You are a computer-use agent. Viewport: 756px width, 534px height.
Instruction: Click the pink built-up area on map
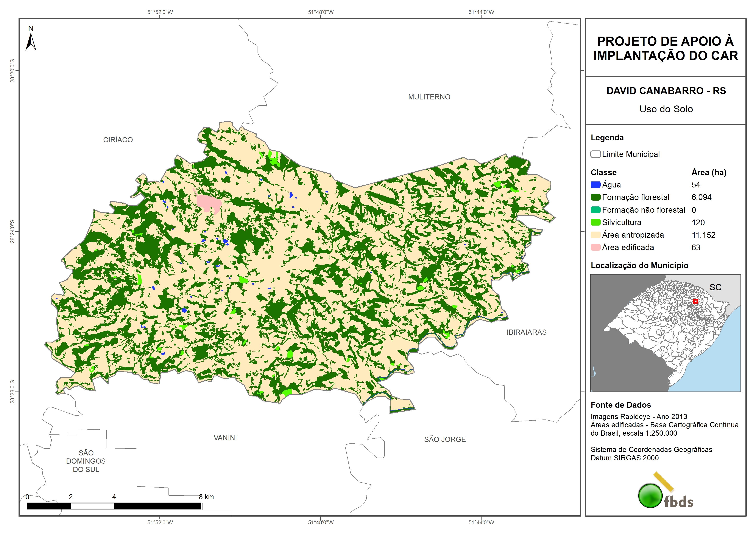208,202
